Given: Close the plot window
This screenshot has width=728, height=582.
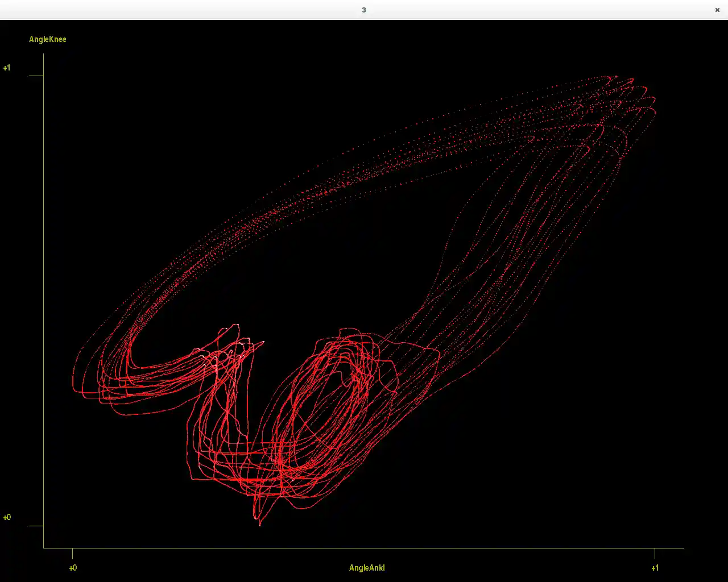Looking at the screenshot, I should (717, 10).
